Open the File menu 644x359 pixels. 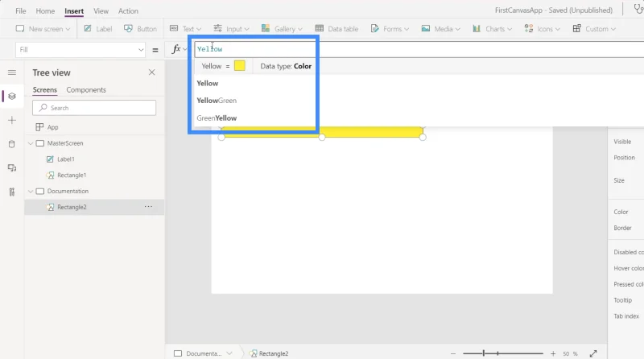21,11
